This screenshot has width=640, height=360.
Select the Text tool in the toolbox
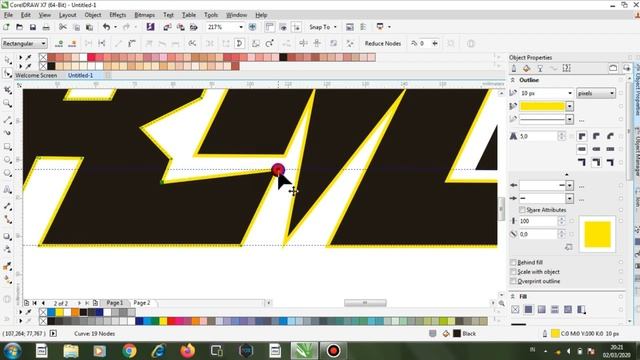click(x=7, y=189)
